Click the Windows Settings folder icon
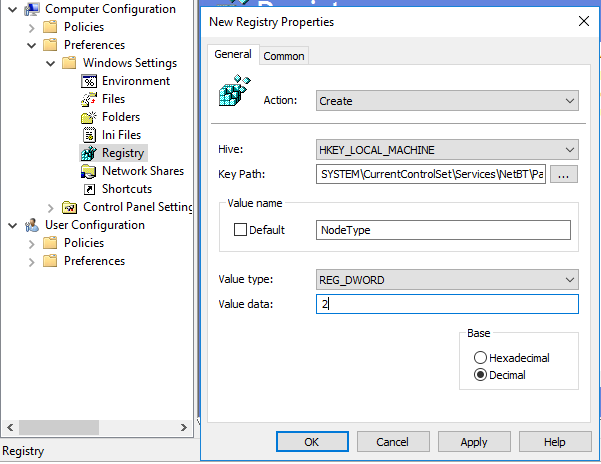This screenshot has width=601, height=464. [69, 63]
